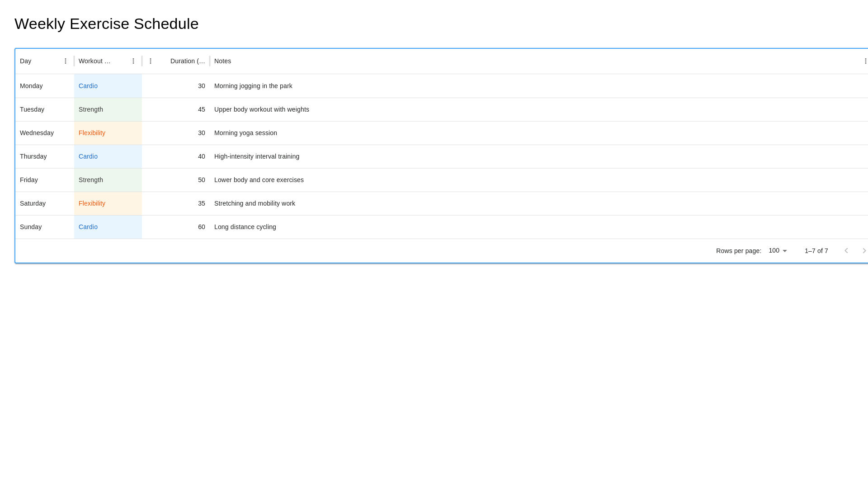This screenshot has width=868, height=488.
Task: Open the Day column menu icon
Action: 66,61
